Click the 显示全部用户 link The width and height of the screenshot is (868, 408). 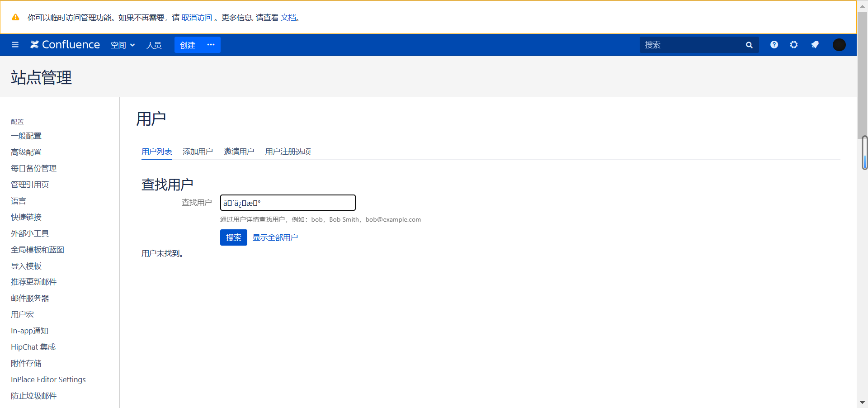coord(275,237)
